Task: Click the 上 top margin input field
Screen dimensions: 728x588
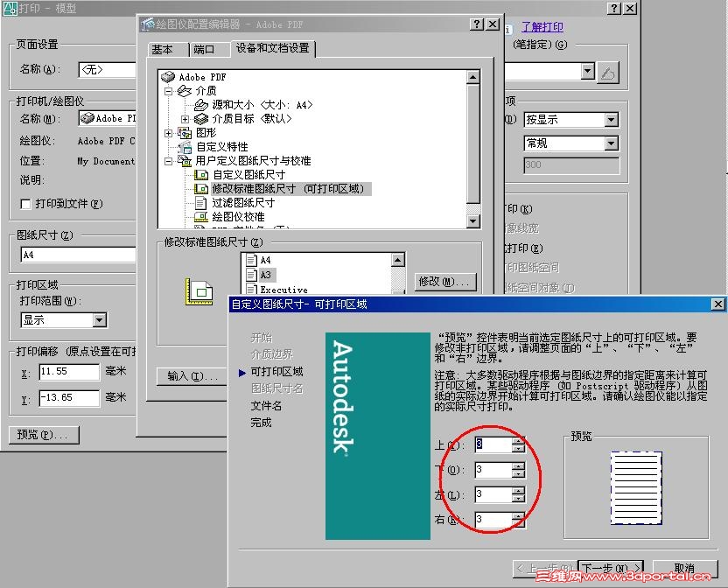Action: pos(493,445)
